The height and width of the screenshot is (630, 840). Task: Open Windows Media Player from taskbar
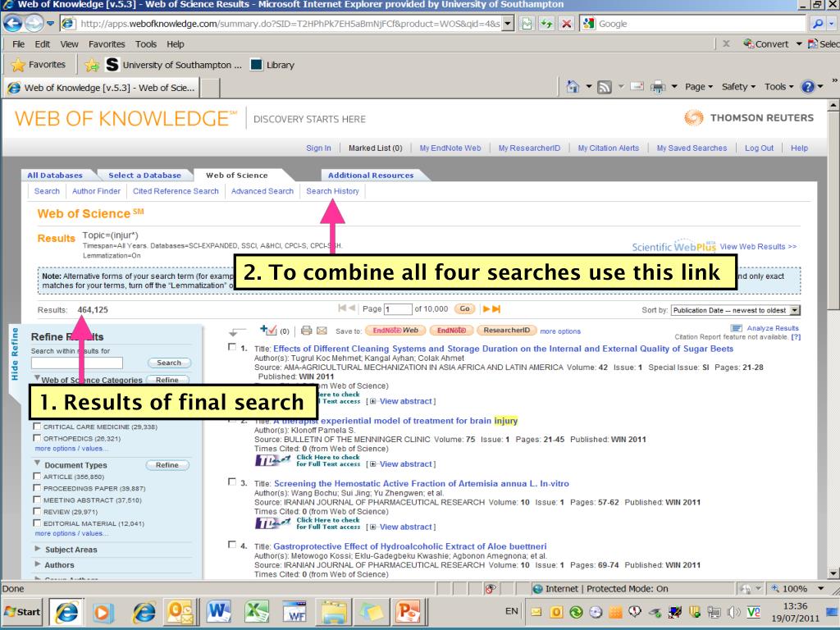pyautogui.click(x=103, y=612)
